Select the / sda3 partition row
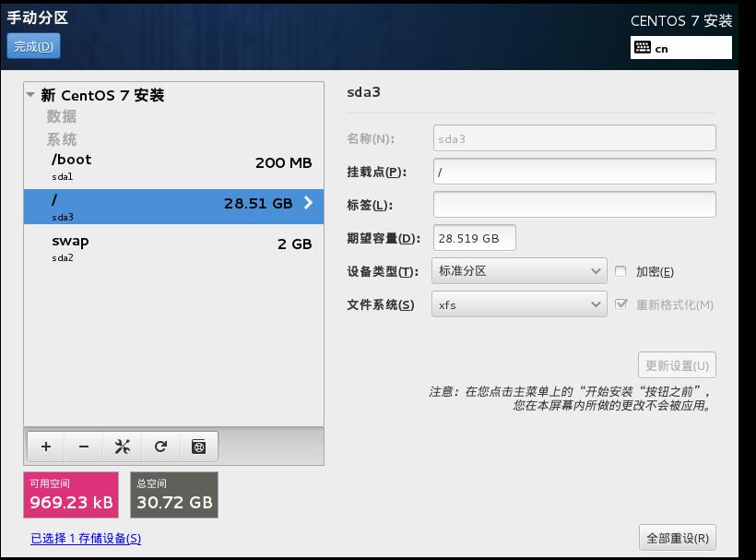This screenshot has width=756, height=560. pyautogui.click(x=173, y=207)
